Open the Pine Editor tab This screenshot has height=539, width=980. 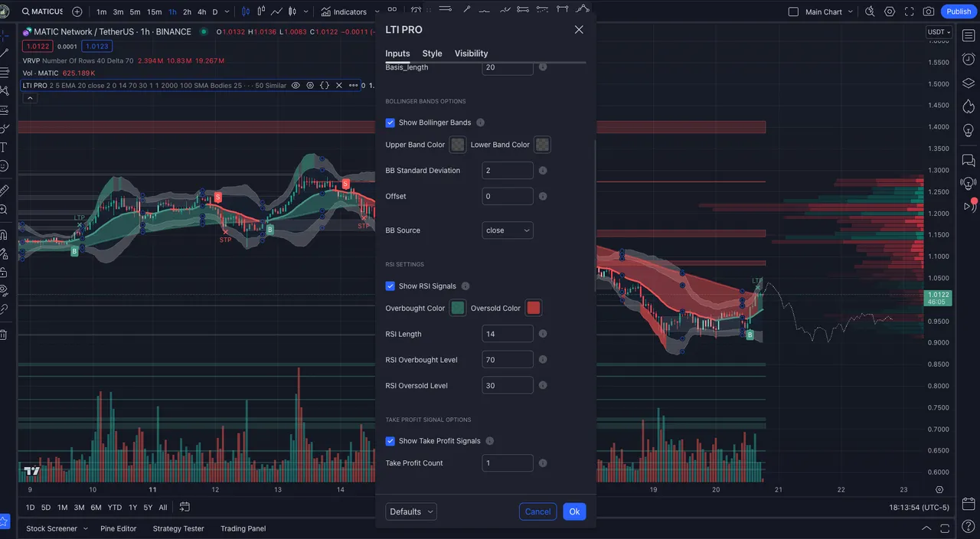click(x=118, y=528)
